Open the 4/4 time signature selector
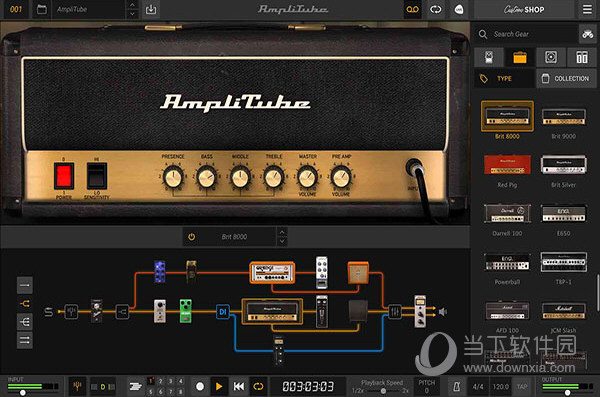 pos(478,387)
